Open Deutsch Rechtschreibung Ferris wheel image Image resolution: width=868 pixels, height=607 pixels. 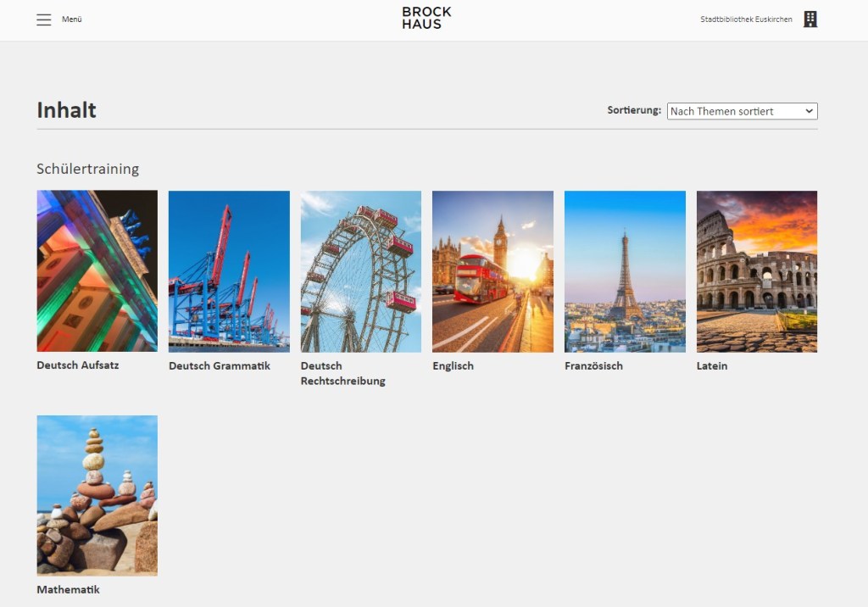point(360,270)
